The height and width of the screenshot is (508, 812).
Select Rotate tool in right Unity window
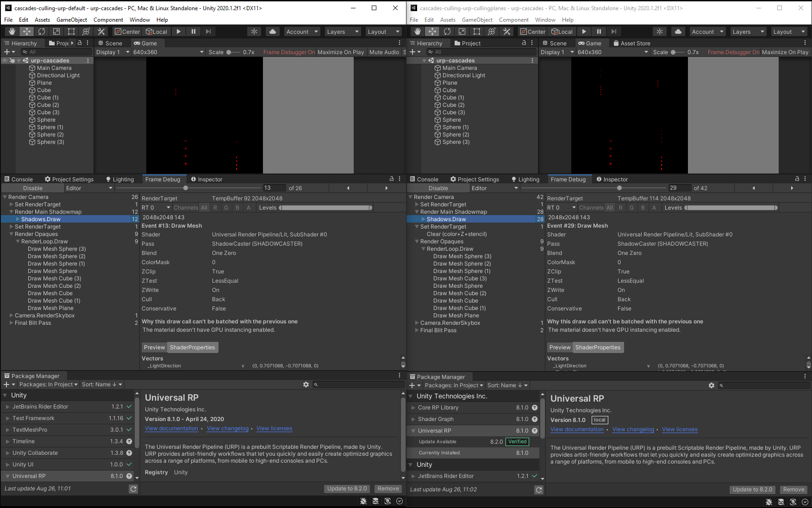(447, 31)
